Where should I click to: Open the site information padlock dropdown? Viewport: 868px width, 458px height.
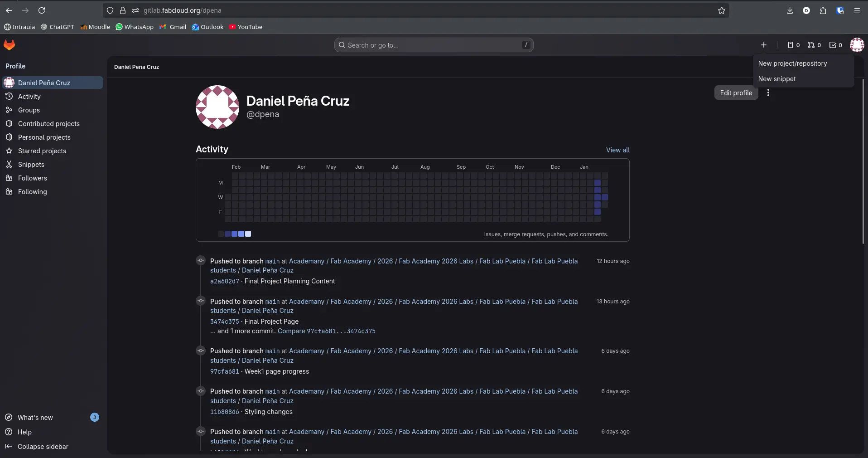[123, 10]
